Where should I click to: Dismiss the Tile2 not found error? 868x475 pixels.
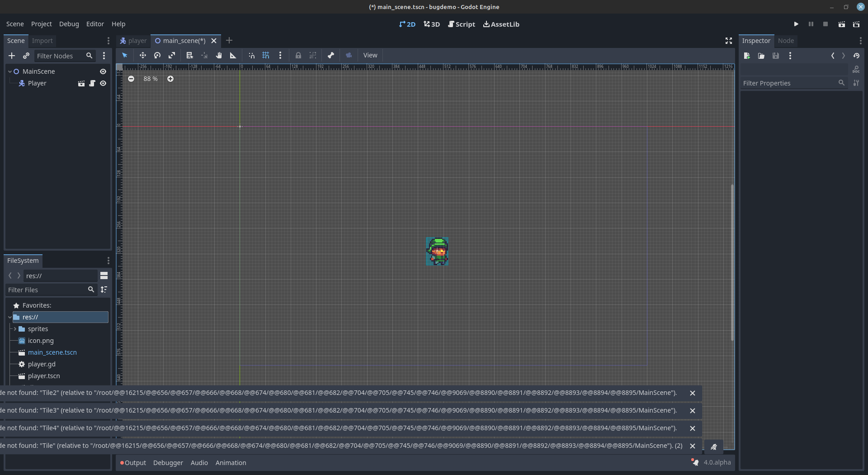(x=692, y=393)
